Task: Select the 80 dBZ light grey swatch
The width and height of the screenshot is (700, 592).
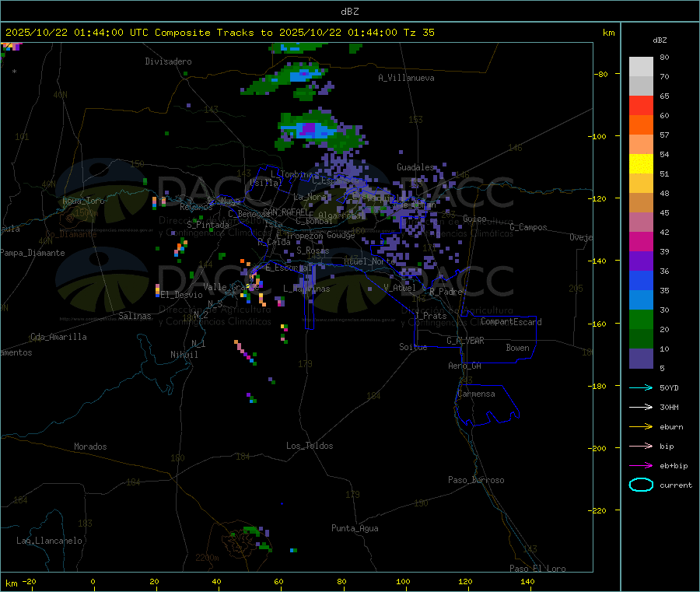Action: point(641,67)
